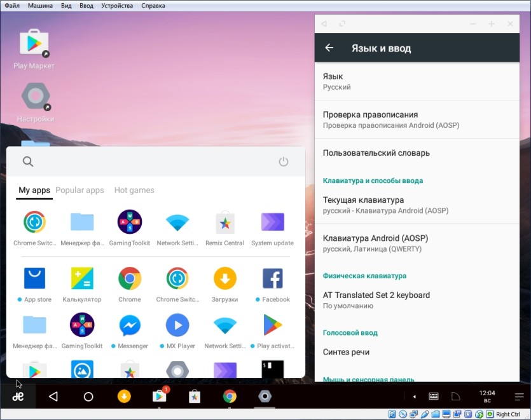Screen dimensions: 531x420
Task: Open Play Store icon with badge on taskbar
Action: click(160, 395)
